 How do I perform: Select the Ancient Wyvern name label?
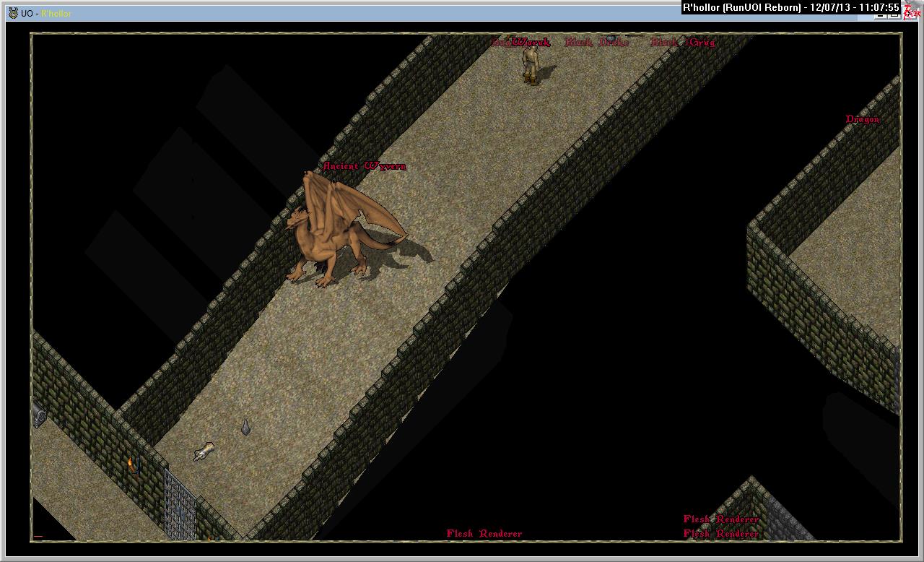coord(365,166)
